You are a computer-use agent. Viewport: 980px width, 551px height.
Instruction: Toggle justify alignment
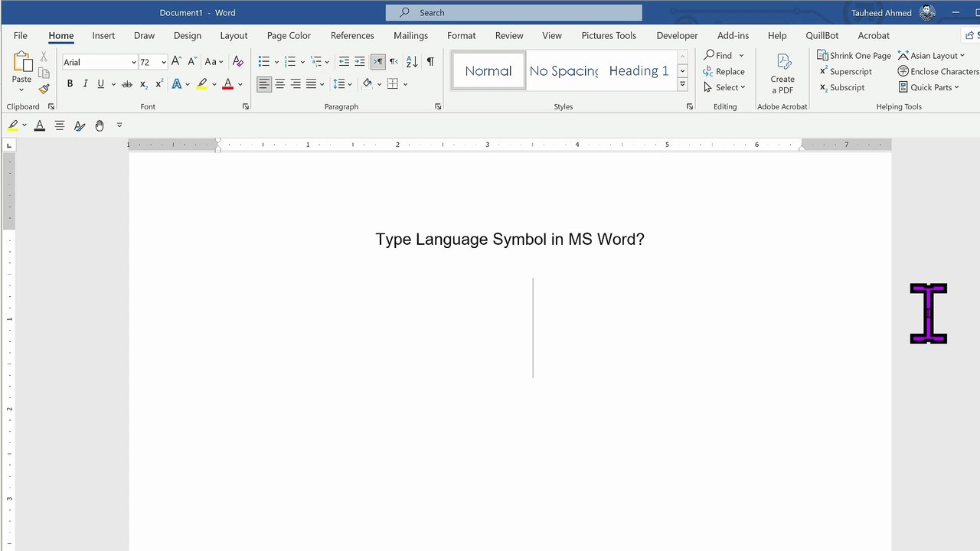(x=311, y=83)
